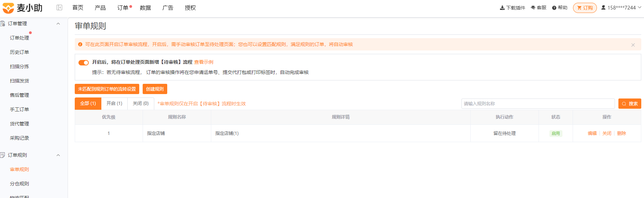Image resolution: width=644 pixels, height=198 pixels.
Task: Collapse the 订单规则 sidebar section
Action: (58, 155)
